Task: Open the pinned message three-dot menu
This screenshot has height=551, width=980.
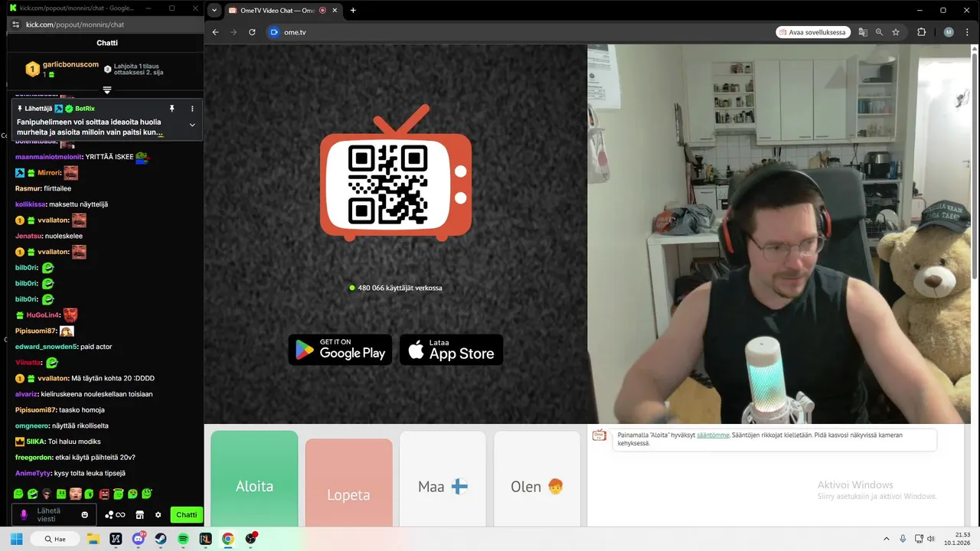Action: click(x=192, y=109)
